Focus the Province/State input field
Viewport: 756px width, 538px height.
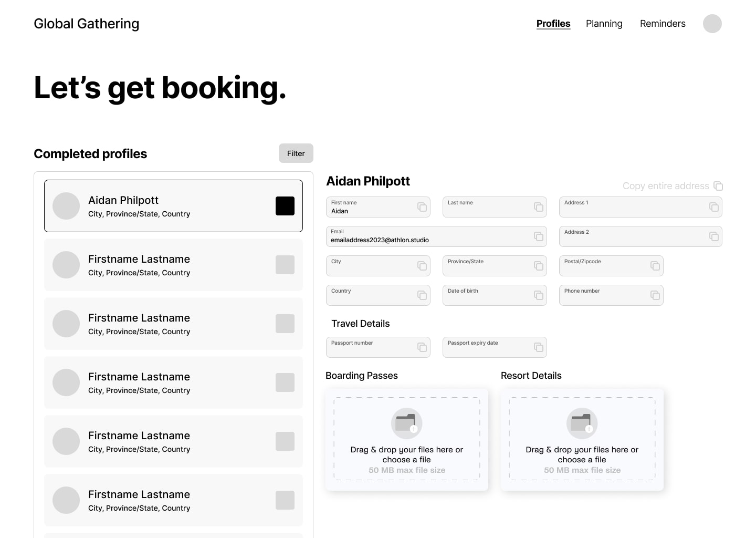pos(495,266)
